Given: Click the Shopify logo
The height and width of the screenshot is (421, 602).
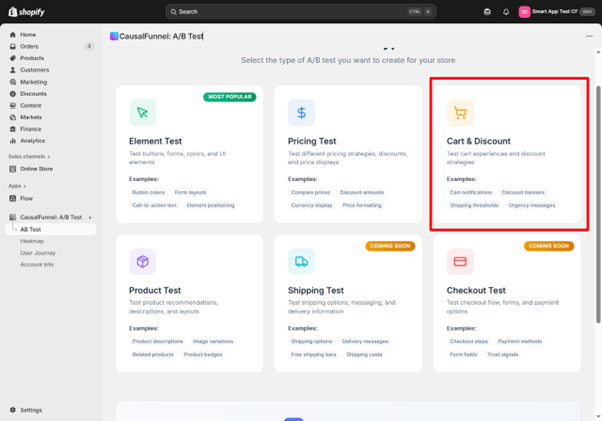Looking at the screenshot, I should coord(26,12).
